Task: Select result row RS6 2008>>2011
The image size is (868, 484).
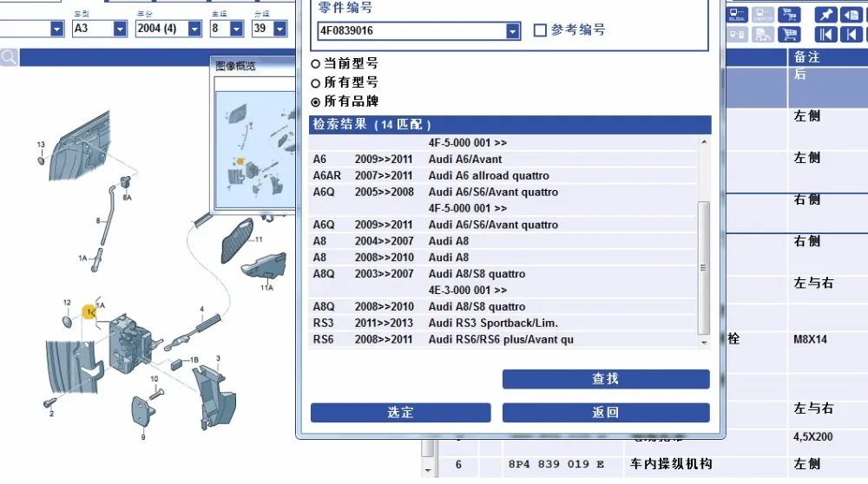Action: coord(503,340)
